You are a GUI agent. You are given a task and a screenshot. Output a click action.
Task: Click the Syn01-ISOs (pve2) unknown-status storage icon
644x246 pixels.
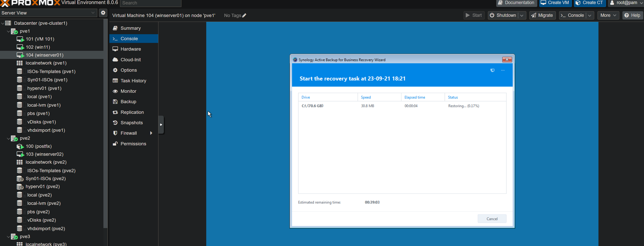point(20,179)
